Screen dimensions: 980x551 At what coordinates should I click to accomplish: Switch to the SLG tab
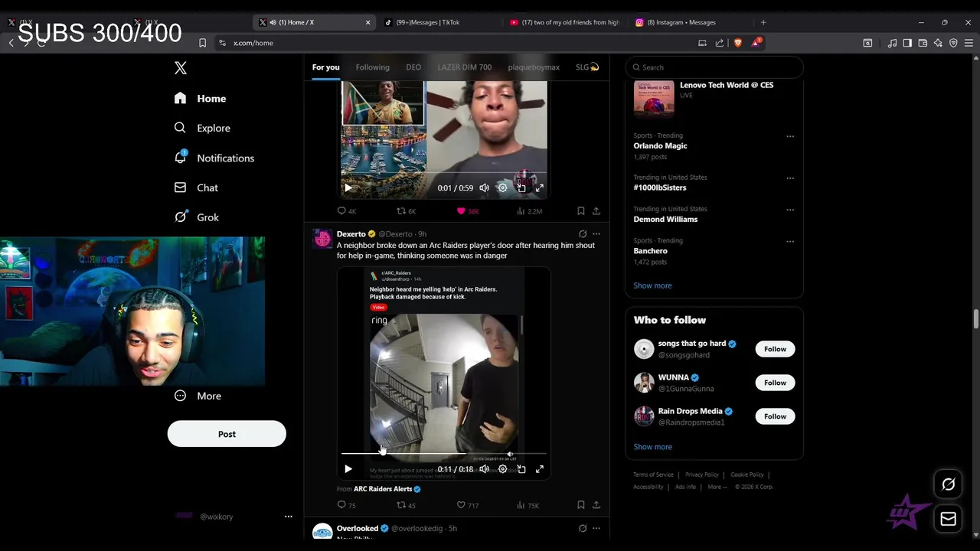click(587, 67)
